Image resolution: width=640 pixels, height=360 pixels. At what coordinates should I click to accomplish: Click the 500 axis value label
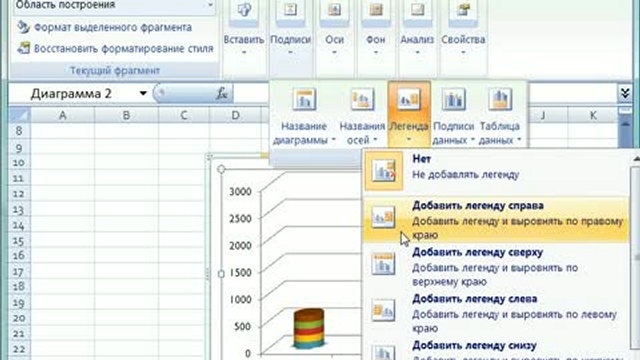(243, 326)
